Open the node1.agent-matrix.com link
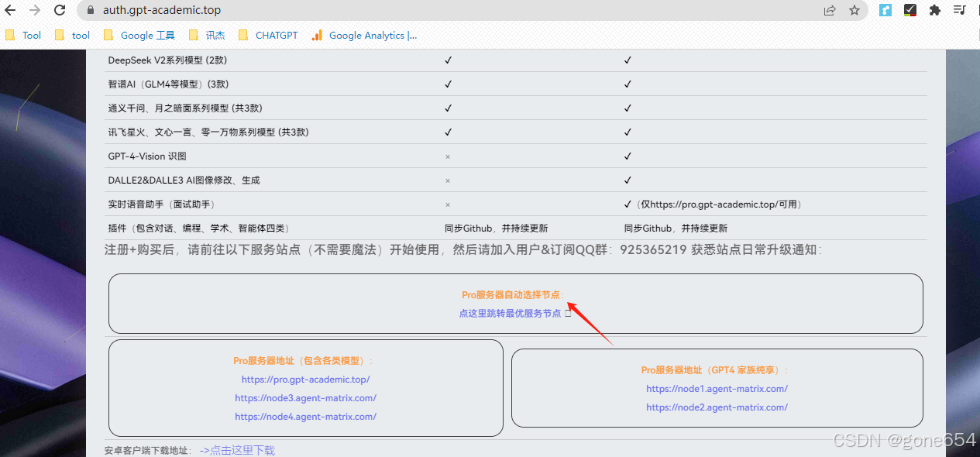Image resolution: width=980 pixels, height=457 pixels. tap(717, 389)
